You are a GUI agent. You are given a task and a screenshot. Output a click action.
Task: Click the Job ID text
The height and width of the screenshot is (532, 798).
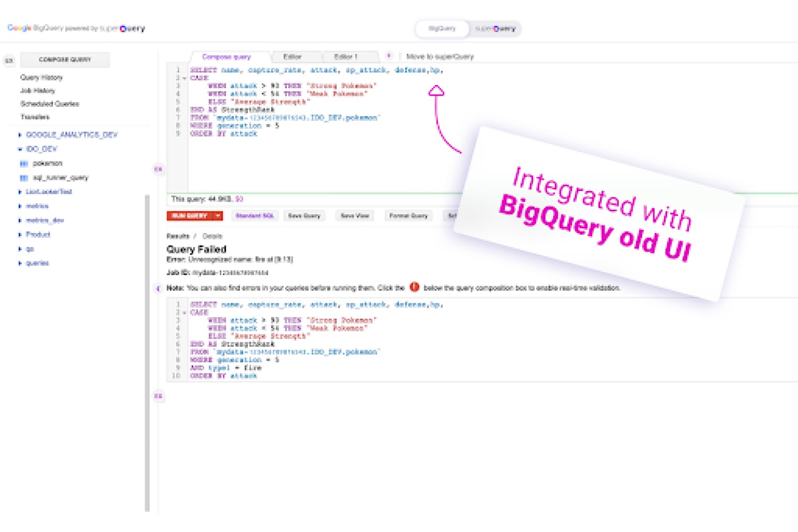pos(218,272)
